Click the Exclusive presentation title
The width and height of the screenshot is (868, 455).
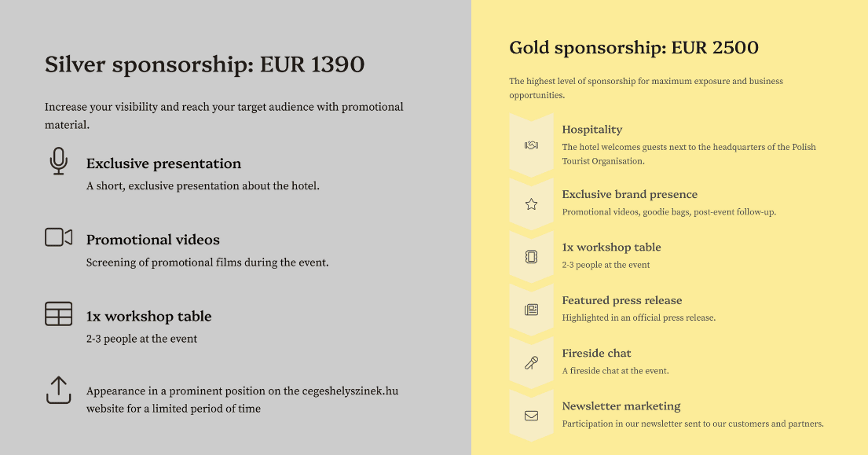[x=163, y=163]
